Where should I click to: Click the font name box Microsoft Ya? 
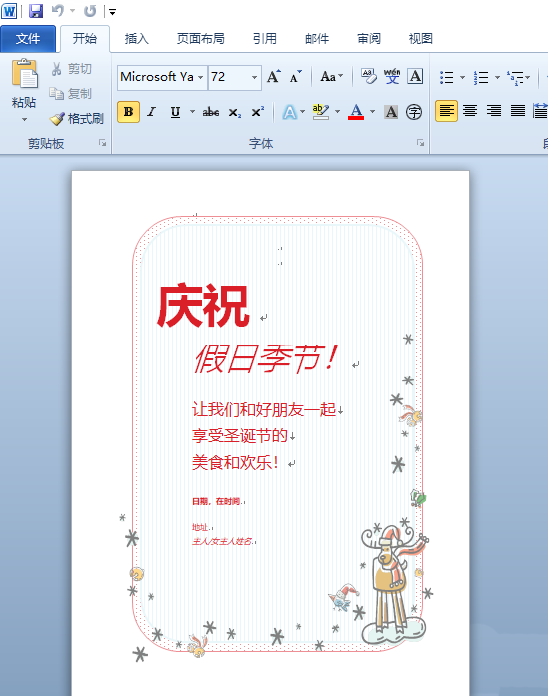coord(158,77)
